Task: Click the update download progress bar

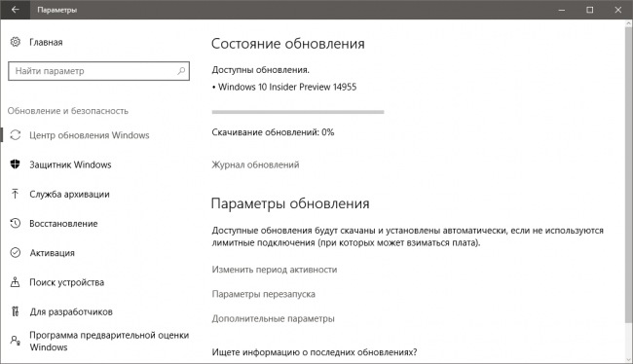Action: click(x=298, y=112)
